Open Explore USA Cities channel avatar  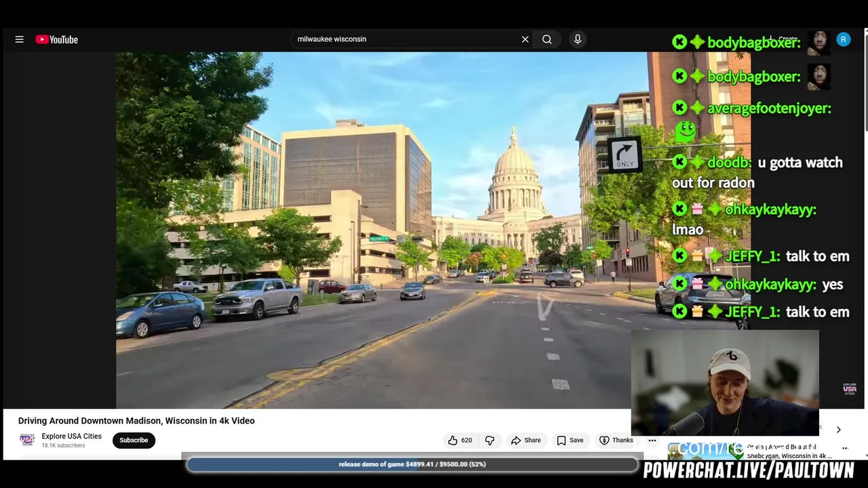27,440
